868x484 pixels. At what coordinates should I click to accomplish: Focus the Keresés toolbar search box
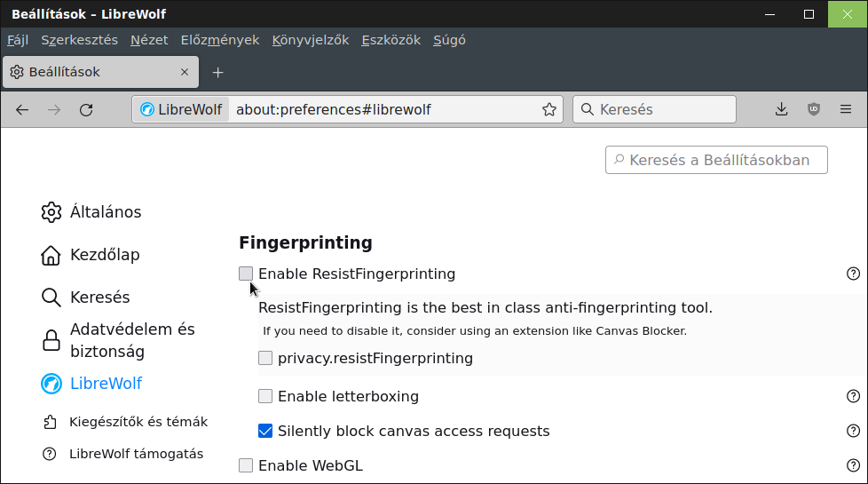point(654,109)
